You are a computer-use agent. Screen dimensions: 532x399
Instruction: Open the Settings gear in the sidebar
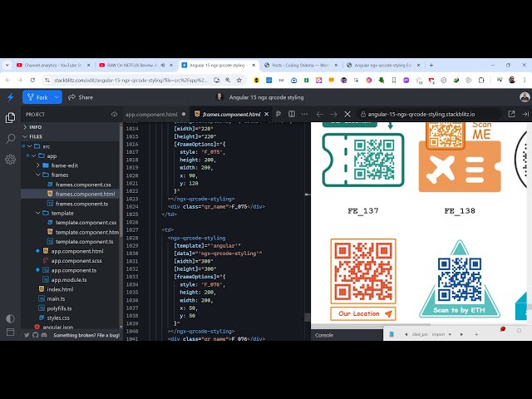[10, 160]
